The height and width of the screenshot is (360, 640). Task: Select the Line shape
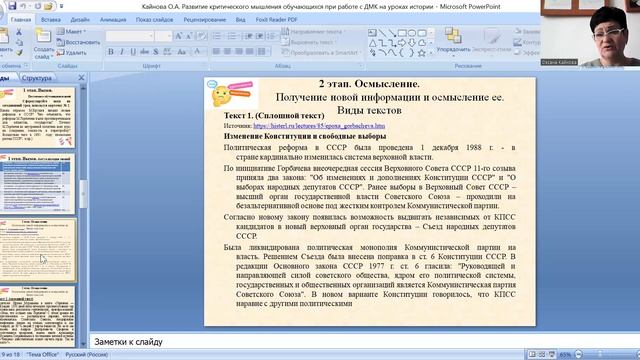382,33
